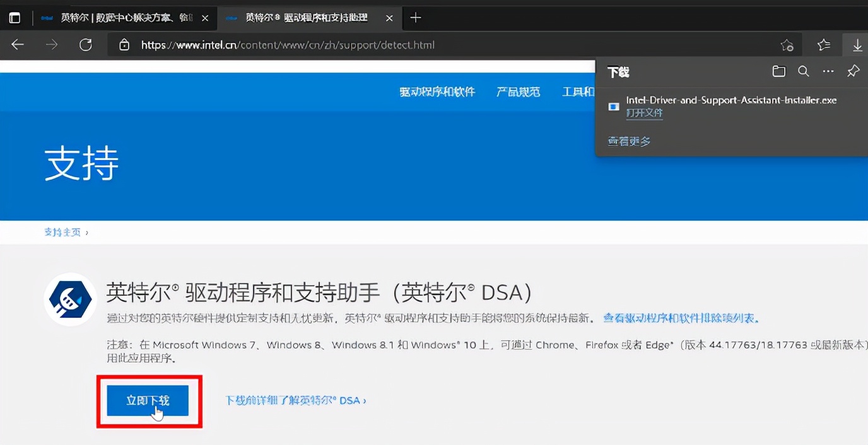The height and width of the screenshot is (445, 868).
Task: Select 产品规范 in the navigation menu
Action: [518, 92]
